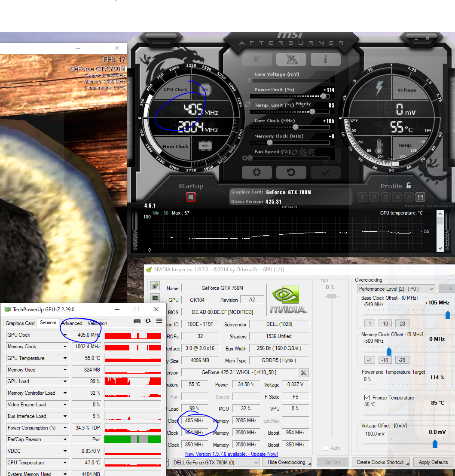Open the Afterburner information (i) button
The width and height of the screenshot is (455, 476).
point(326,59)
